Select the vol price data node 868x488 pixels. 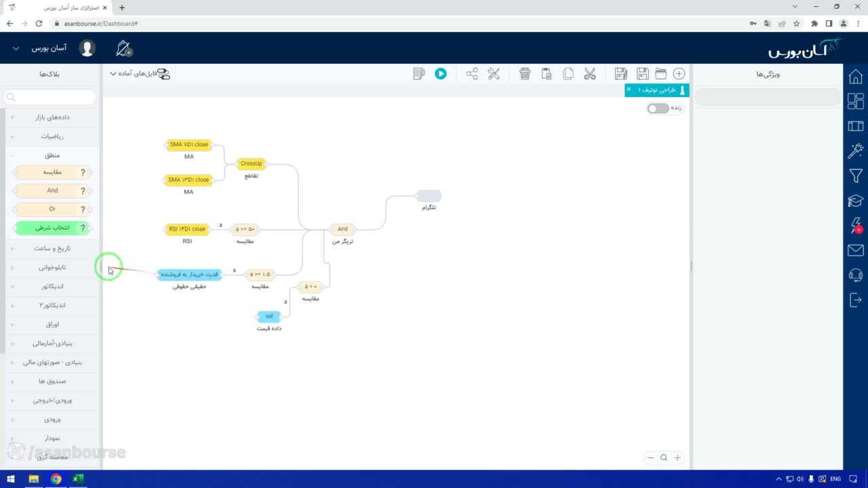click(x=269, y=317)
